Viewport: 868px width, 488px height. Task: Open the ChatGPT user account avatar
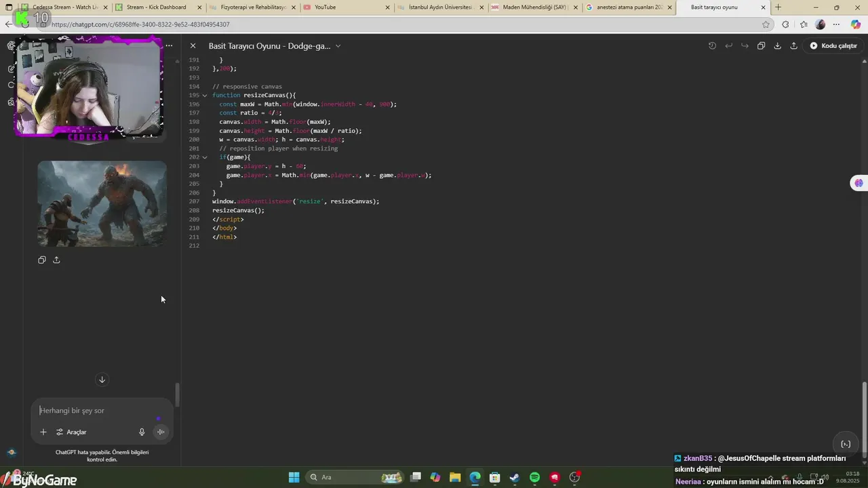tap(11, 453)
